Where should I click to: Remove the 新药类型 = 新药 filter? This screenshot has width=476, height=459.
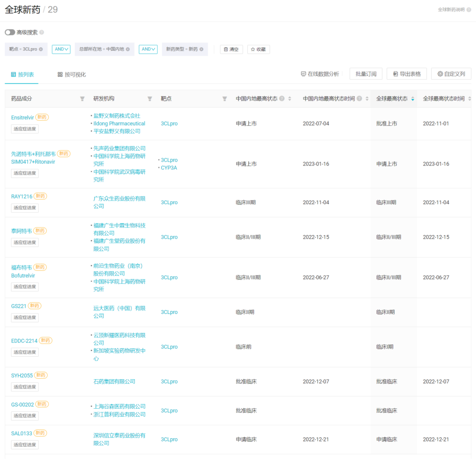point(201,49)
